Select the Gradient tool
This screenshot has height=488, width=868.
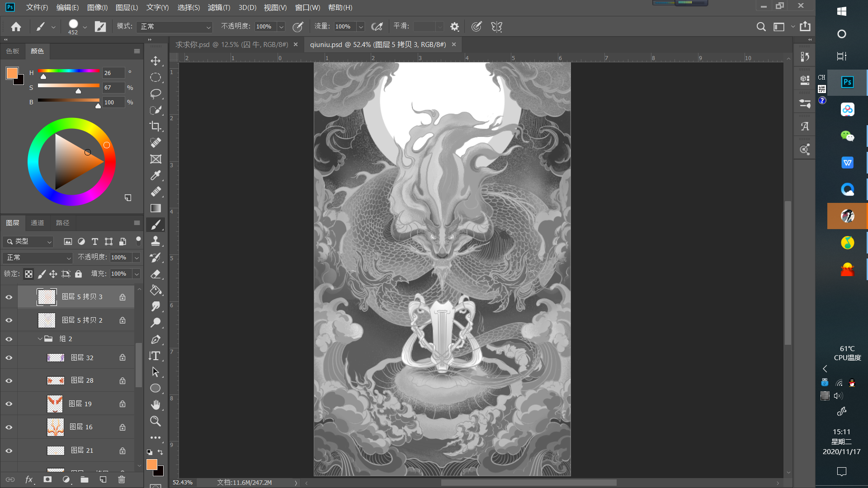coord(156,208)
